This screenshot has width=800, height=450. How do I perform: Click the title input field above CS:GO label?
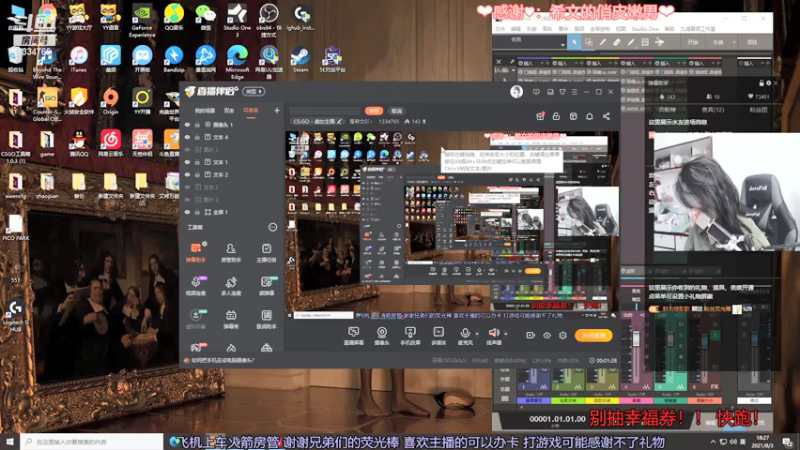[x=324, y=111]
